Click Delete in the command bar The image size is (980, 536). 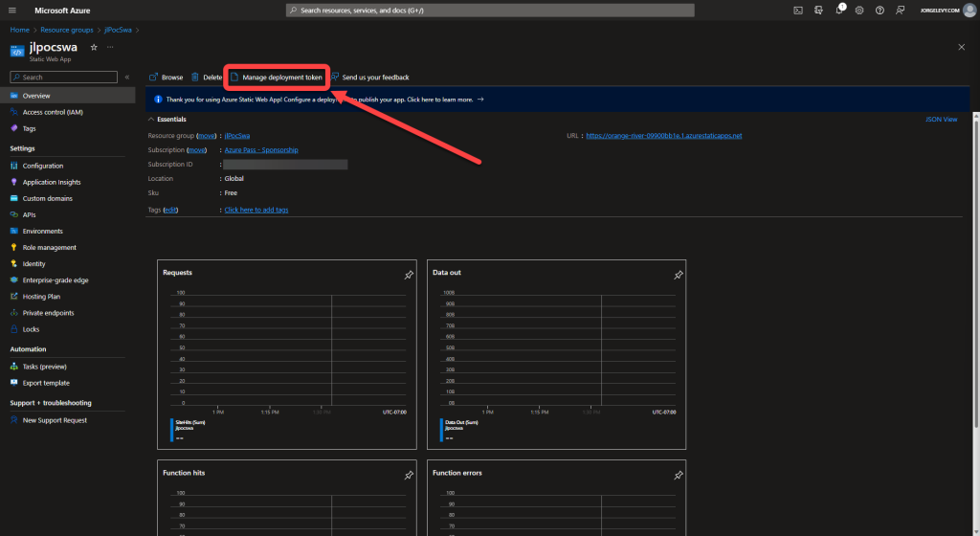[x=207, y=78]
